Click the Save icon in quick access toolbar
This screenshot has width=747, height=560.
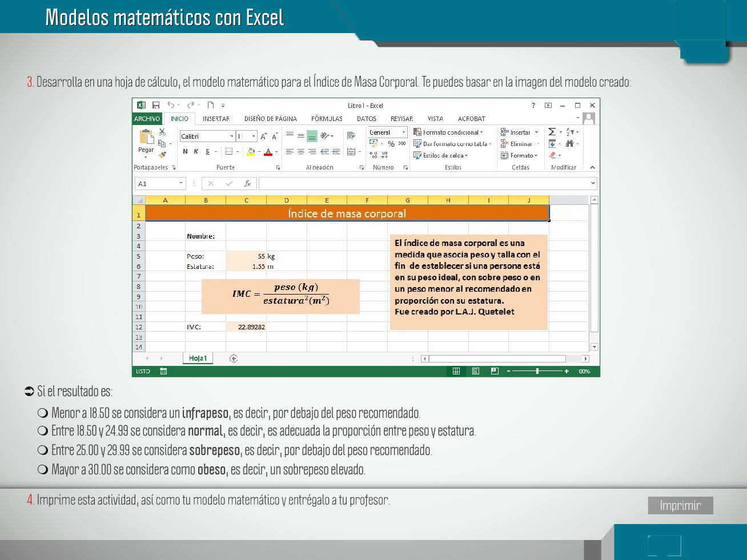click(156, 105)
